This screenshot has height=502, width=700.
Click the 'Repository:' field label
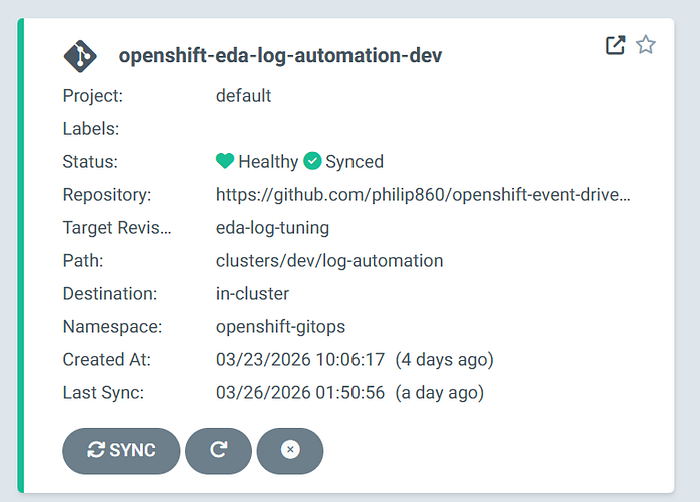[x=107, y=195]
